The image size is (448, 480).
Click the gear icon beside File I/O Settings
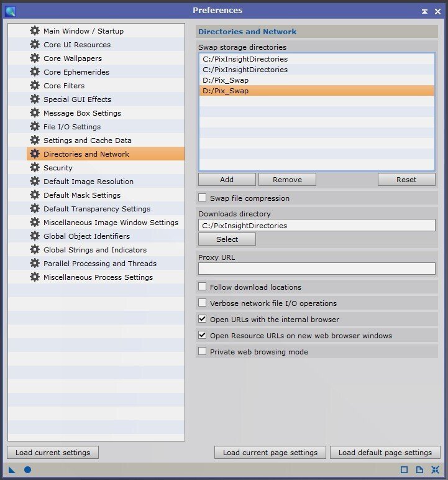[x=35, y=126]
